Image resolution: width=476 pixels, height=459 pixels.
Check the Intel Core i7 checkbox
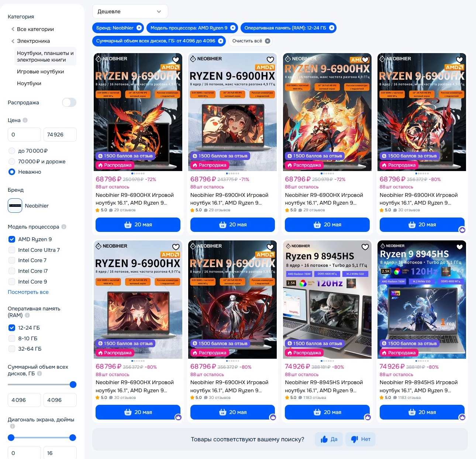pyautogui.click(x=12, y=271)
